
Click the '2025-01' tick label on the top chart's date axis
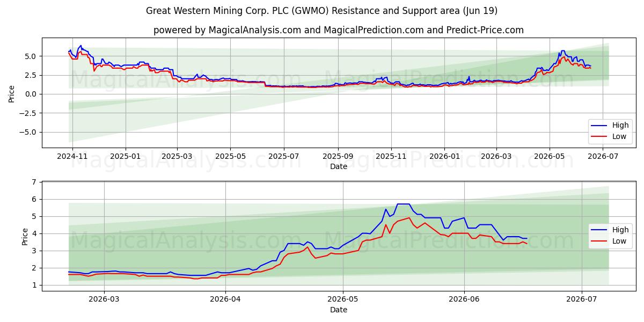click(x=126, y=157)
